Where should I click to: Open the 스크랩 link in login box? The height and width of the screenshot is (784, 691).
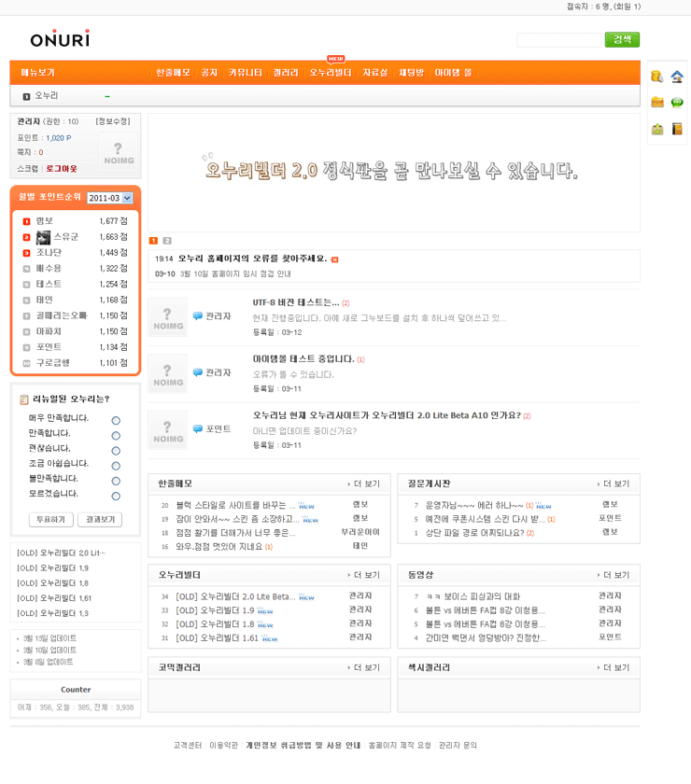27,169
